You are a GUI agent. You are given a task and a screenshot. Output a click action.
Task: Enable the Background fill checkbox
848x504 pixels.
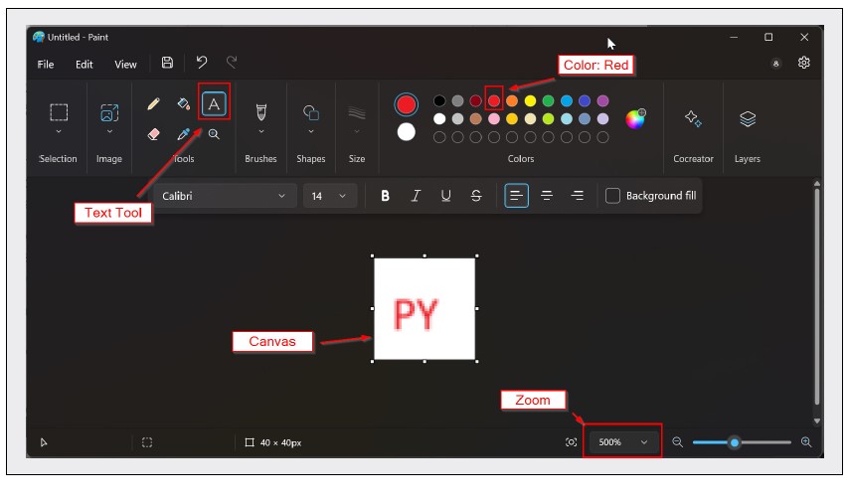[613, 196]
